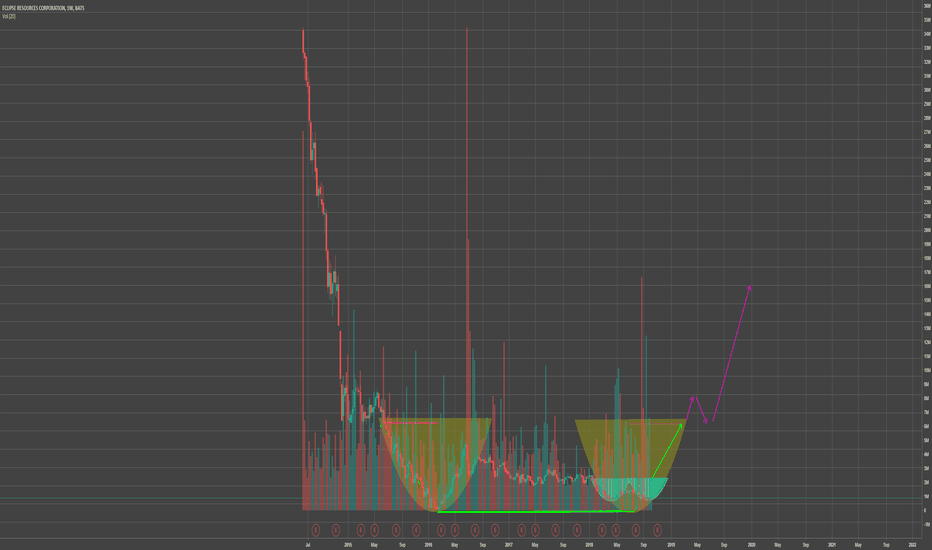Select the green horizontal support trend line

[535, 511]
